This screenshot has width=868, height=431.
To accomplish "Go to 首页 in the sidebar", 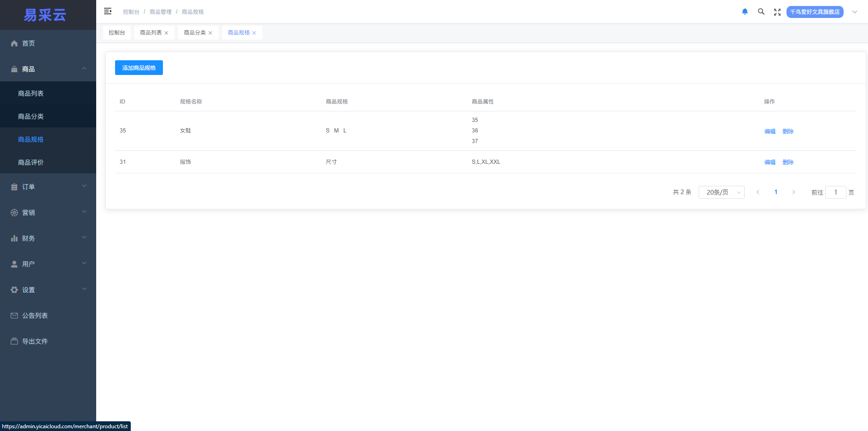I will click(x=29, y=43).
